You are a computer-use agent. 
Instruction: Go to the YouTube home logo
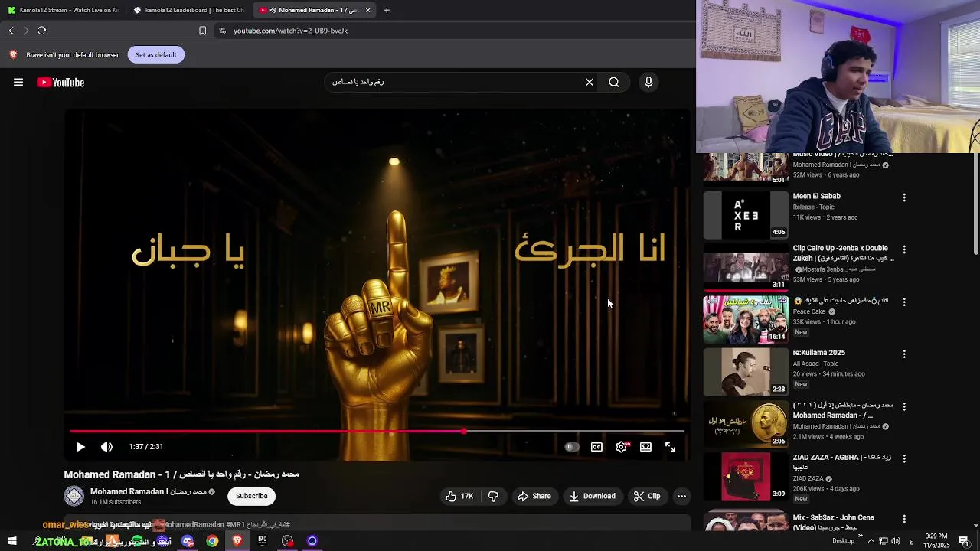(60, 83)
